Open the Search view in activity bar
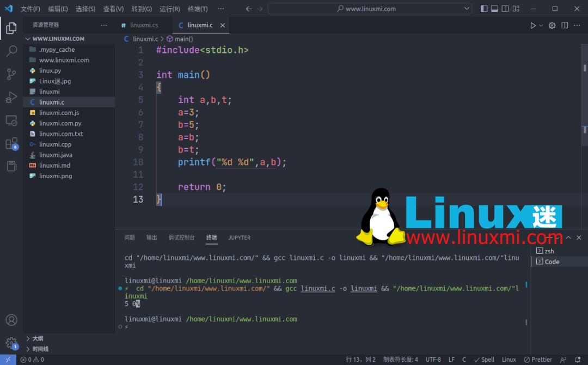 point(11,51)
